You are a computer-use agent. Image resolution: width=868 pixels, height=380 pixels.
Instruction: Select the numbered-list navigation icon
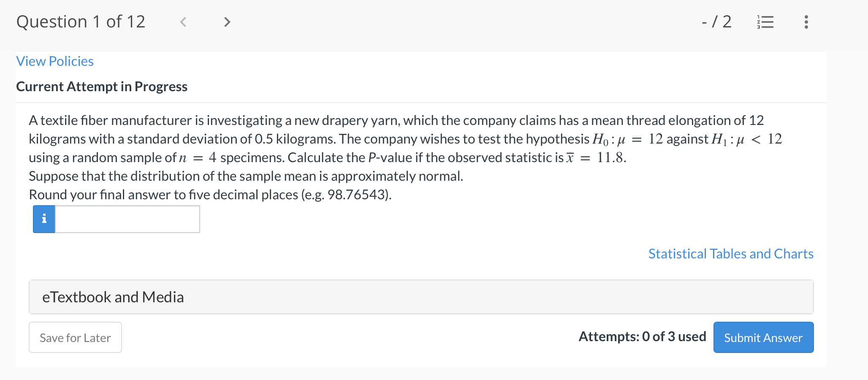tap(765, 22)
